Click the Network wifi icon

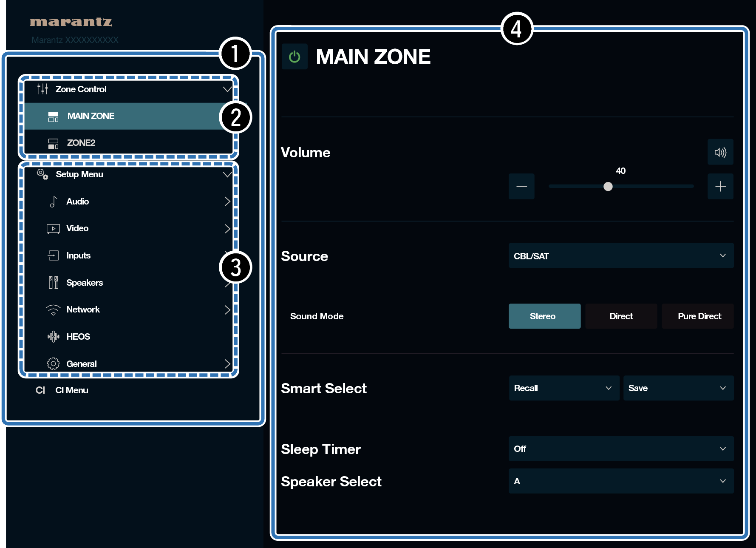(x=53, y=310)
